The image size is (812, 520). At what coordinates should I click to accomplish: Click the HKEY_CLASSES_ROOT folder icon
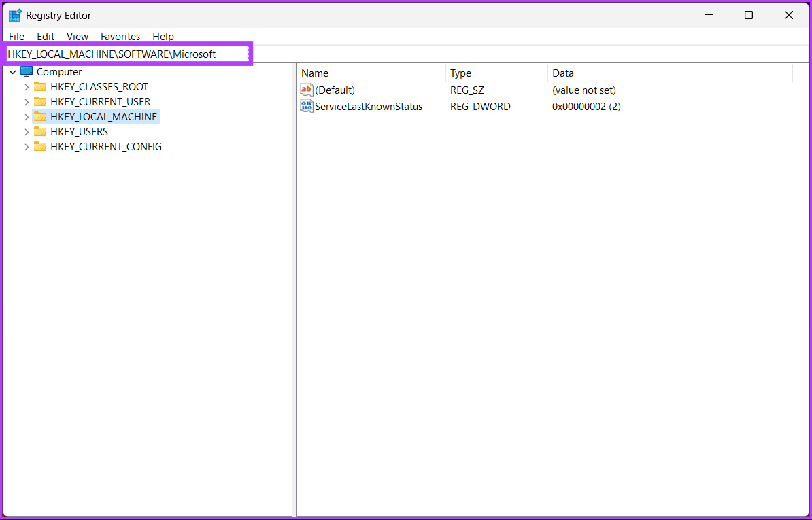40,86
